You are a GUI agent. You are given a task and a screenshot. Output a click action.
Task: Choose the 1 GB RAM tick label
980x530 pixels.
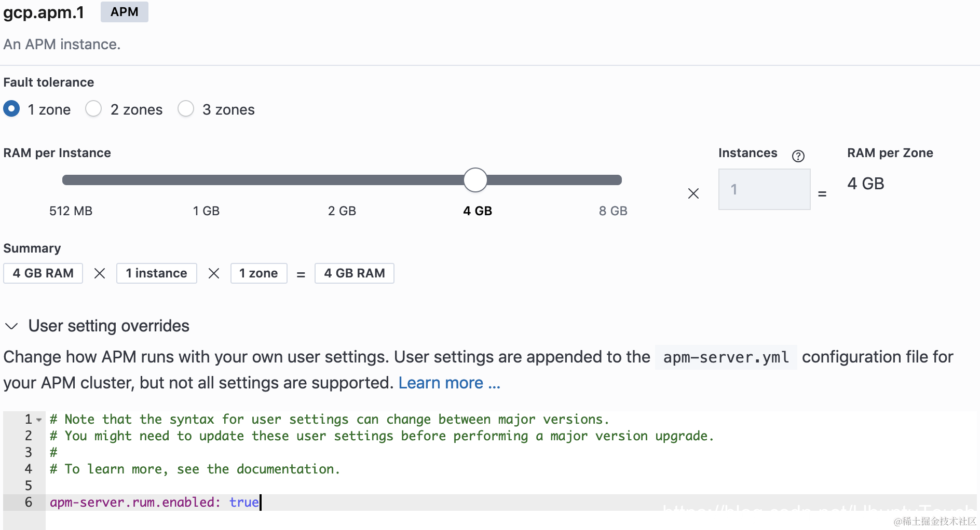coord(206,211)
